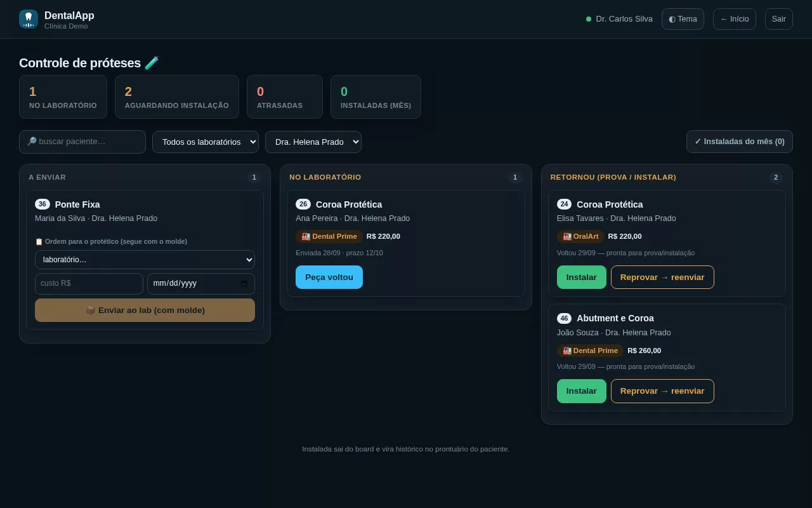Click the footer note about Instalada histórico
This screenshot has width=812, height=508.
point(406,449)
